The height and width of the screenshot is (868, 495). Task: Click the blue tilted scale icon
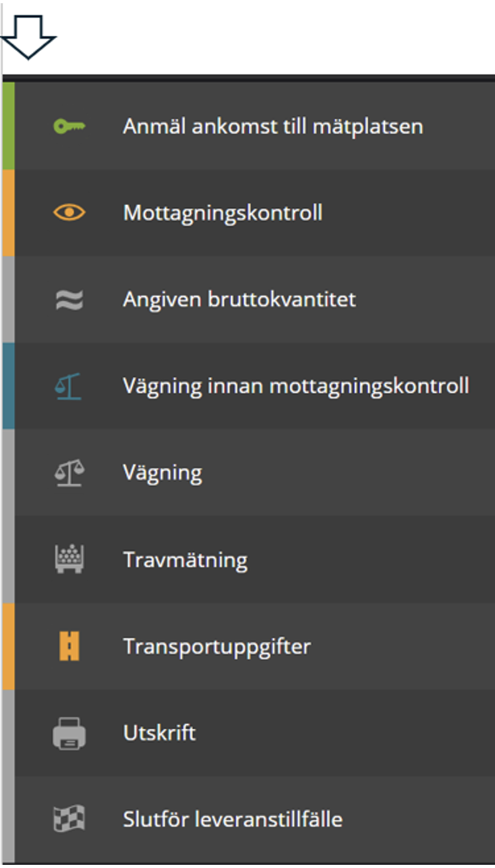68,386
